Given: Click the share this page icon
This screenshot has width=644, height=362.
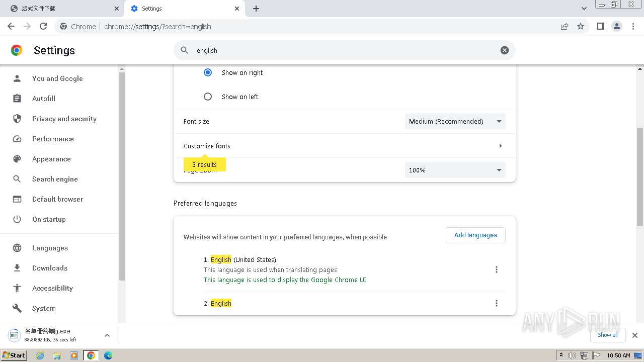Looking at the screenshot, I should click(565, 26).
